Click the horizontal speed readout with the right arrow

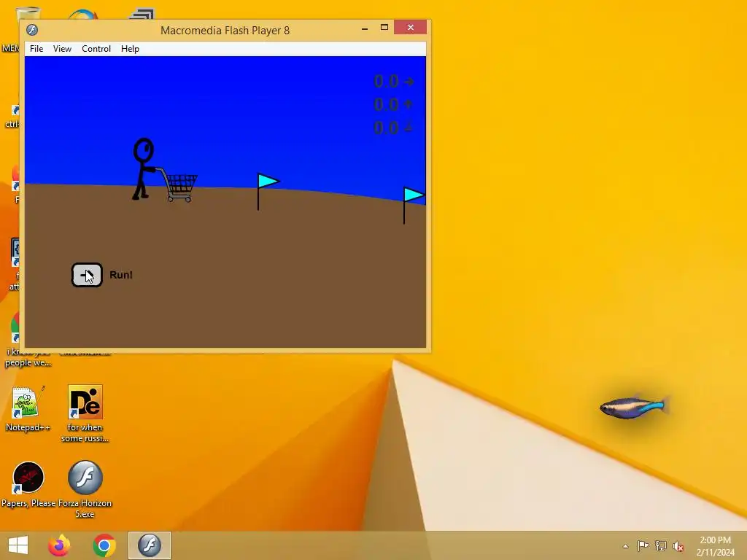[x=393, y=82]
